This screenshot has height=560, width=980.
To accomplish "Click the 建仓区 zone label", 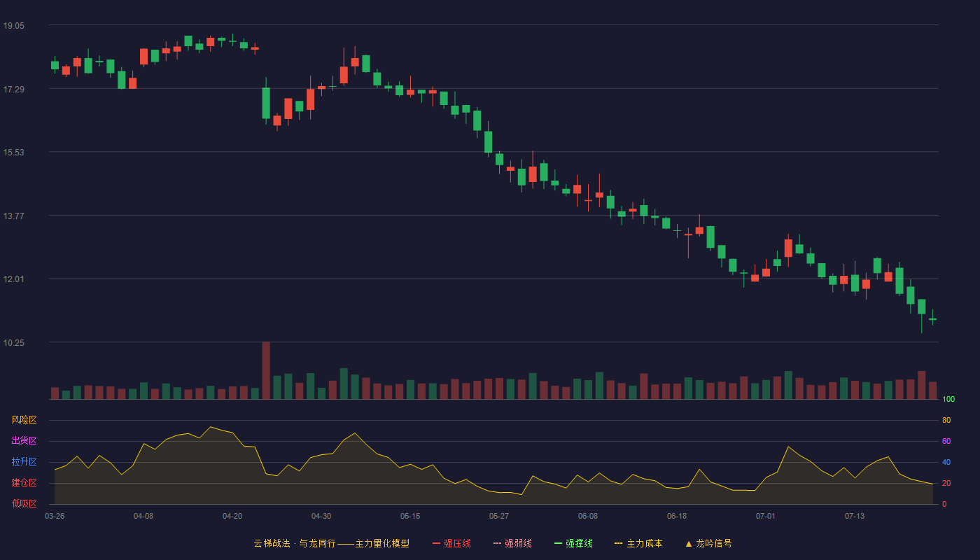I will 24,483.
